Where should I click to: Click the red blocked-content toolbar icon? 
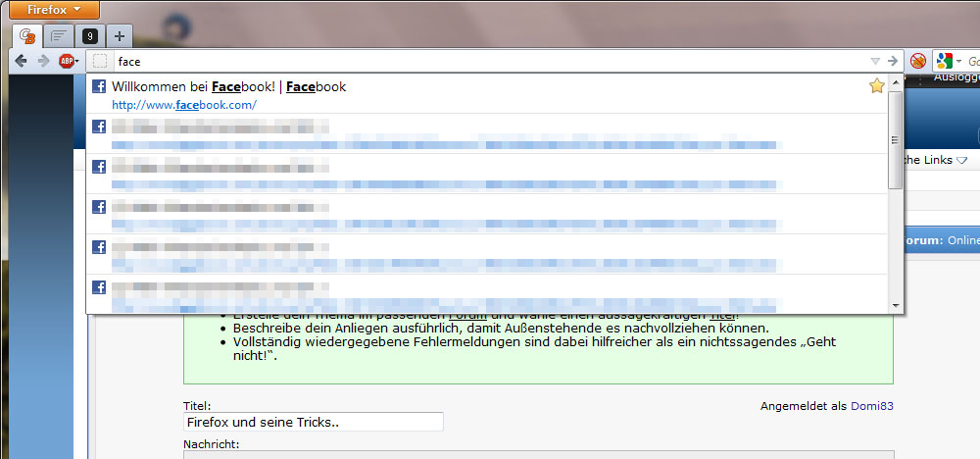pos(917,61)
